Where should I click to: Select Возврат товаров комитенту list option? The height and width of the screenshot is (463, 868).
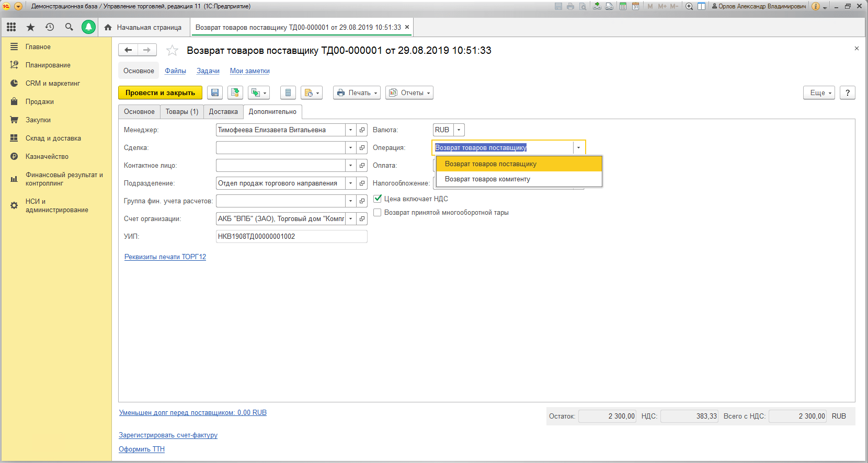coord(519,179)
